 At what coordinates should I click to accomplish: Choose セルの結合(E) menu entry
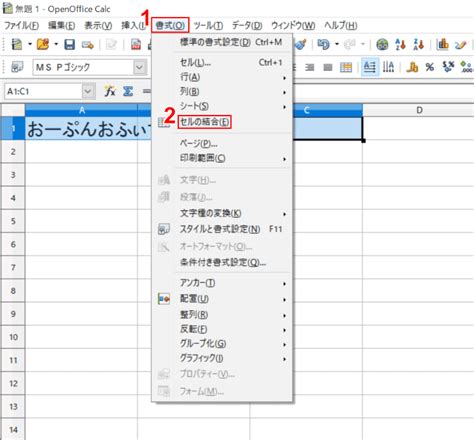tap(204, 122)
